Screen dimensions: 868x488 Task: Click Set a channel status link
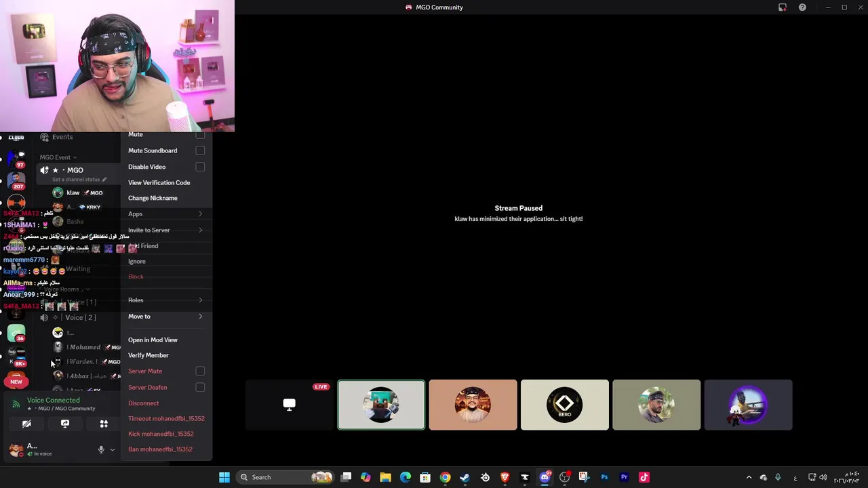point(76,180)
